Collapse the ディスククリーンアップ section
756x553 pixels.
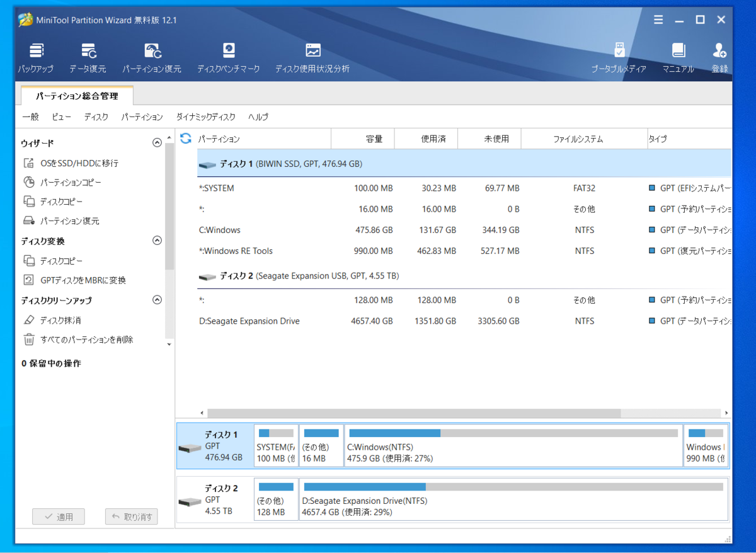coord(157,300)
